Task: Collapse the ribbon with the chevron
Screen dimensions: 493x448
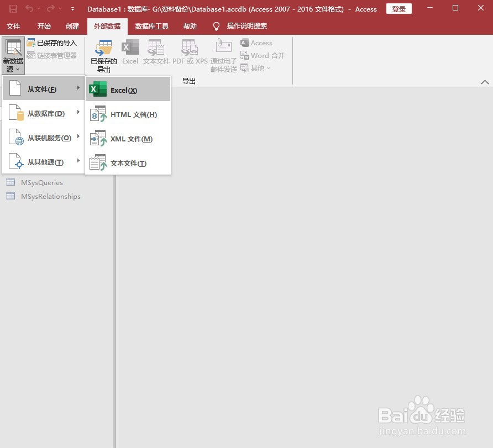Action: point(485,82)
